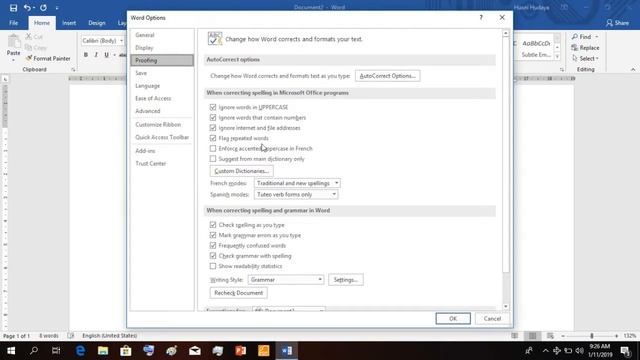Screen dimensions: 640x360
Task: Open PowerPoint from taskbar
Action: point(240,351)
